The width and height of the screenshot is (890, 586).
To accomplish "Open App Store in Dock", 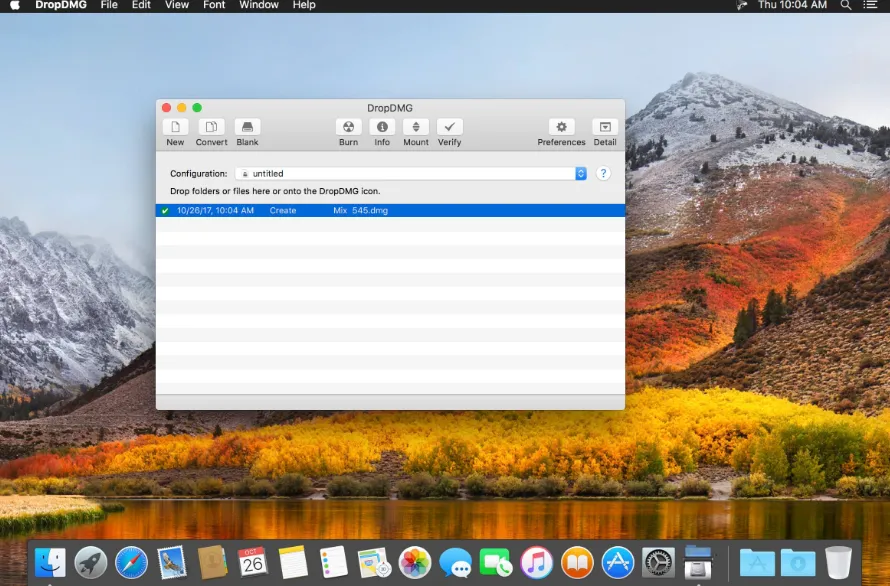I will (618, 562).
